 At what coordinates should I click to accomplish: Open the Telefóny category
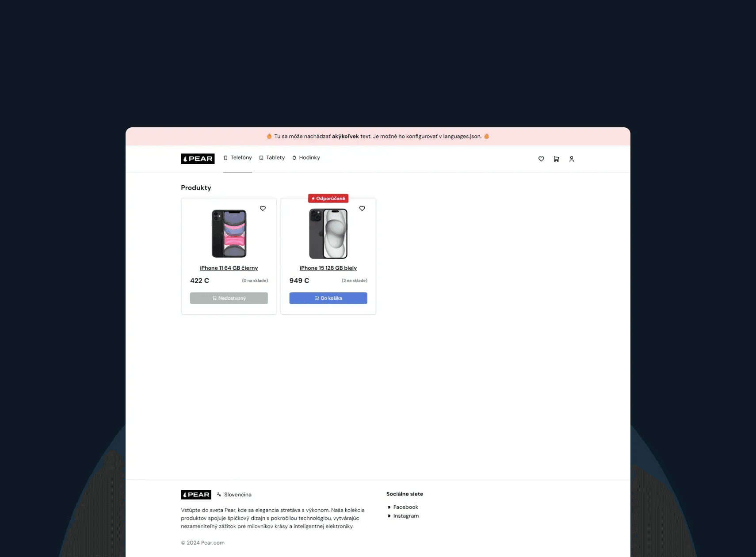coord(237,158)
